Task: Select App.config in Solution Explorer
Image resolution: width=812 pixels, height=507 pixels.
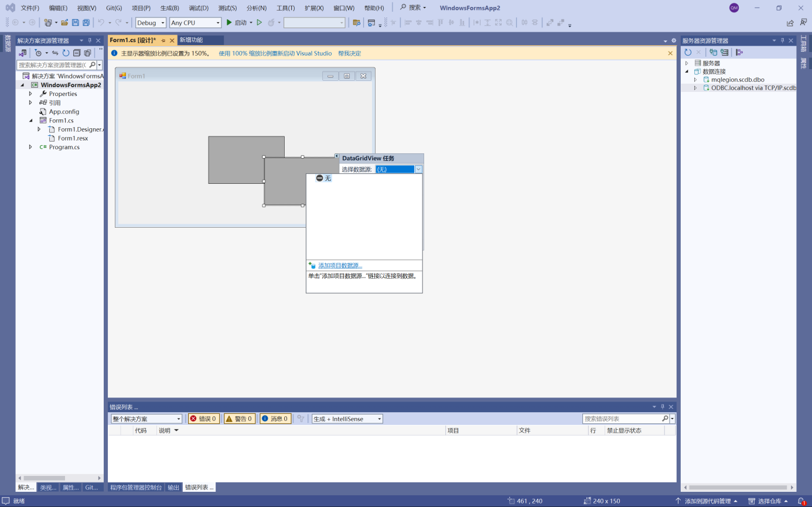Action: click(64, 111)
